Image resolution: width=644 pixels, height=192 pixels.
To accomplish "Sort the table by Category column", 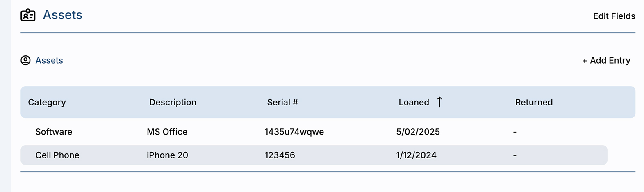I will point(47,102).
